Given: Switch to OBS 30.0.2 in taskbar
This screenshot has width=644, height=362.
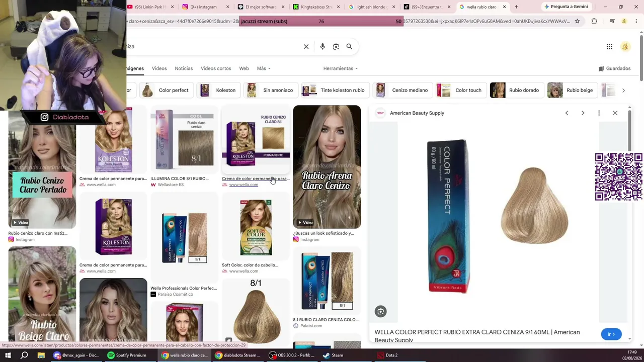Looking at the screenshot, I should coord(291,355).
